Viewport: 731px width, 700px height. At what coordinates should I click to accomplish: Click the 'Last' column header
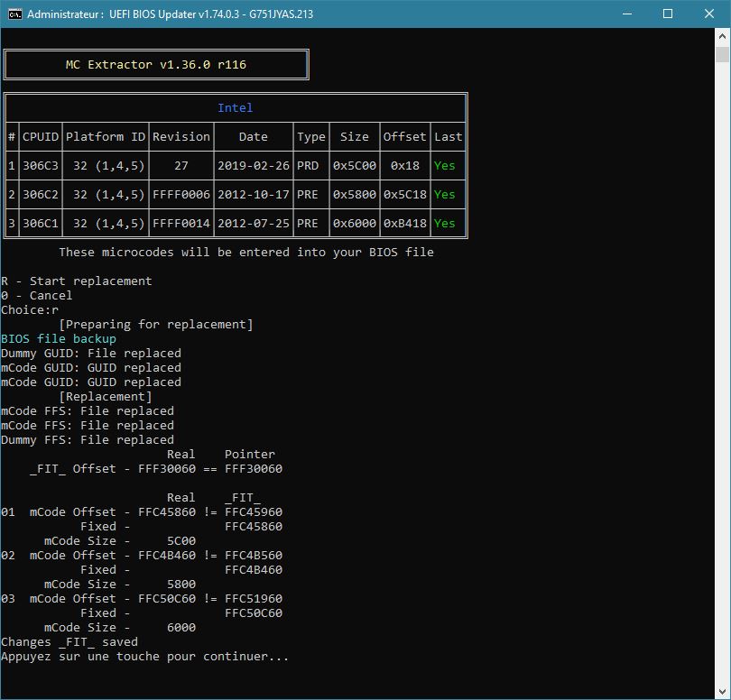tap(448, 136)
